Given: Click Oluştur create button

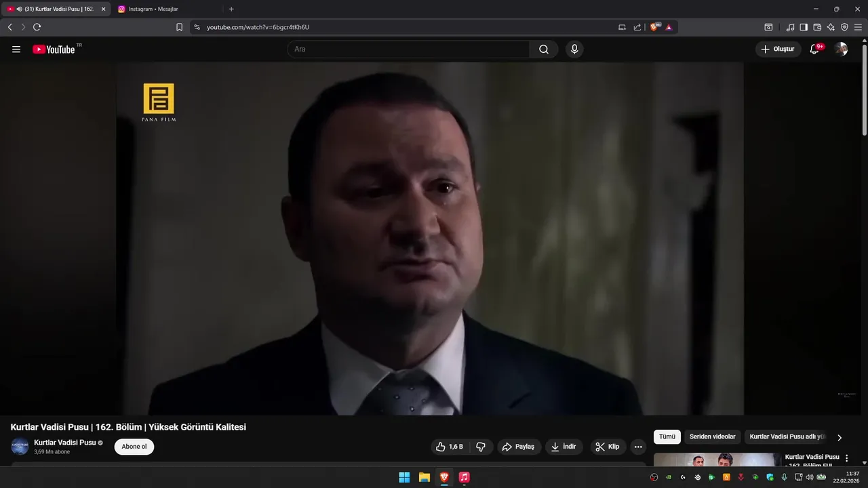Looking at the screenshot, I should click(x=778, y=49).
